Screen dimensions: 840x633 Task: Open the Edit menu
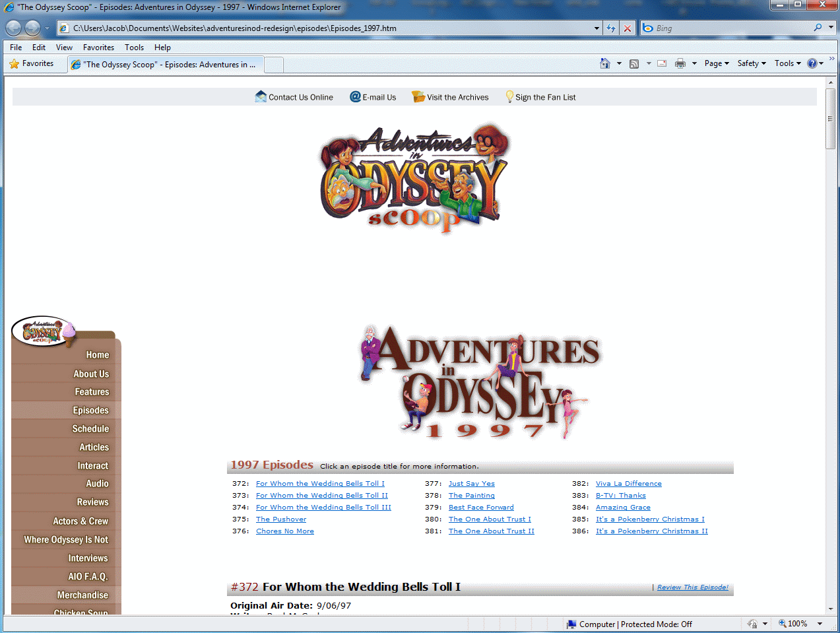click(39, 48)
